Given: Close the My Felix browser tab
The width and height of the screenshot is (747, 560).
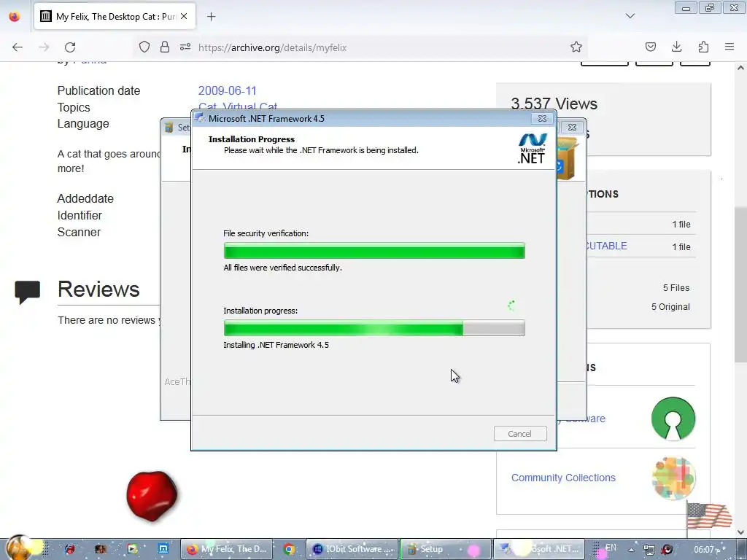Looking at the screenshot, I should pyautogui.click(x=184, y=16).
